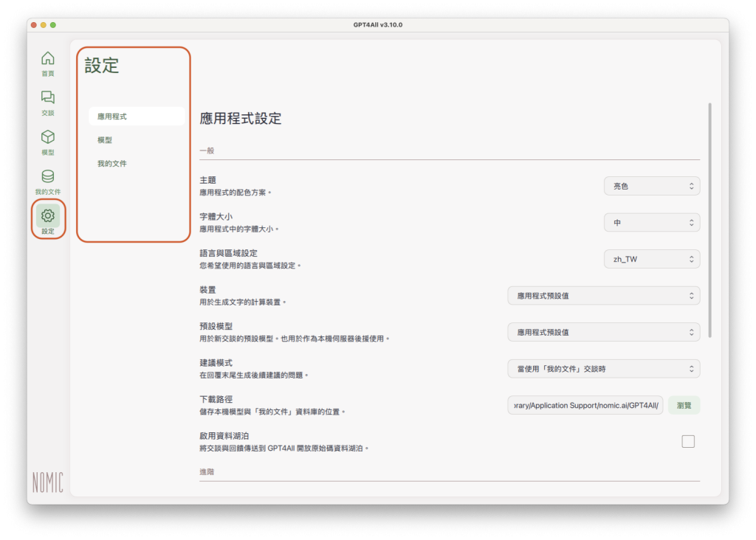Click the NOMIC logo

[x=48, y=482]
